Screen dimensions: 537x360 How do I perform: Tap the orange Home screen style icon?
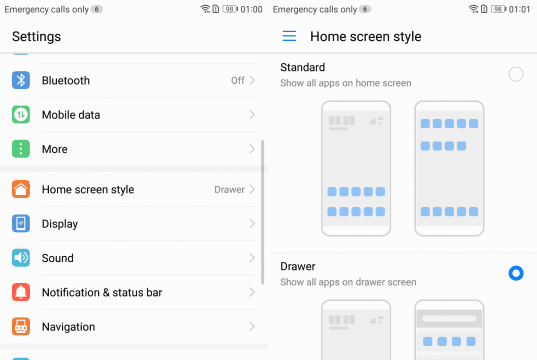pyautogui.click(x=21, y=189)
